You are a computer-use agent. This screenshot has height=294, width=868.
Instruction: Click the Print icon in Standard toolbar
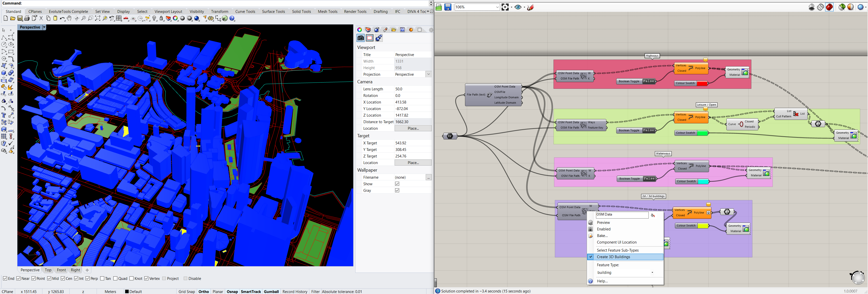[27, 18]
